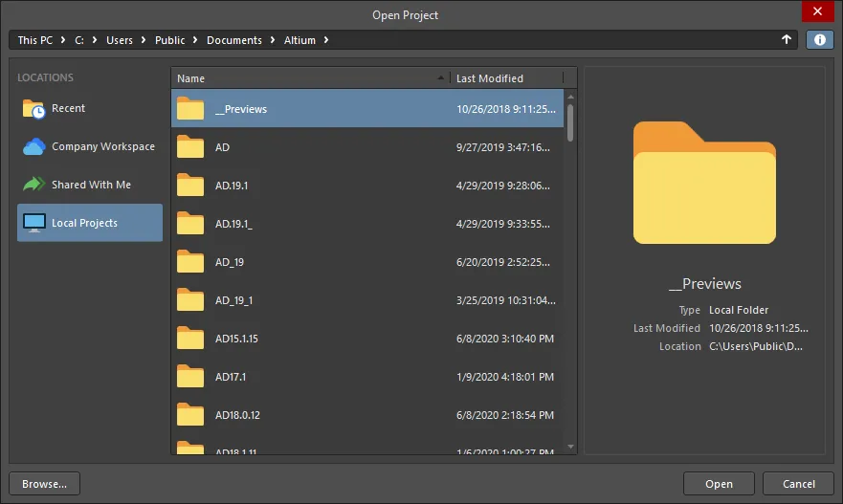
Task: Navigate to C: in breadcrumb
Action: [x=79, y=40]
